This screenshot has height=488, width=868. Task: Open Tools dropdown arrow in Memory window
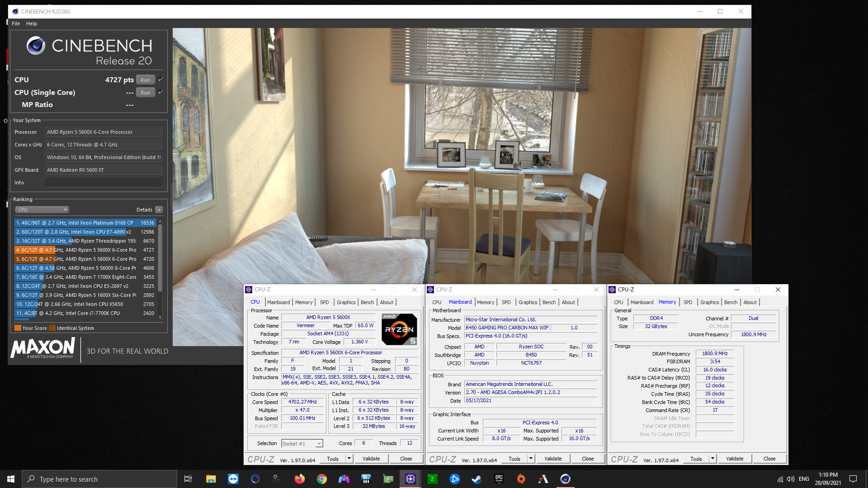coord(712,459)
